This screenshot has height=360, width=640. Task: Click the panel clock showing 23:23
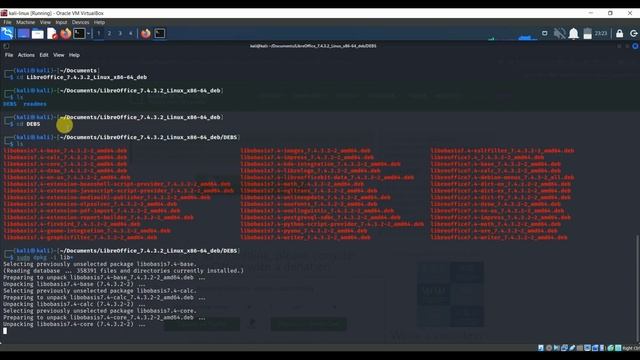coord(601,33)
